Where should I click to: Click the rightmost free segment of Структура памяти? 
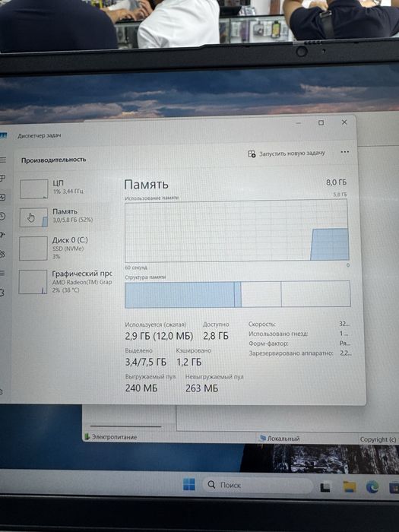click(315, 294)
